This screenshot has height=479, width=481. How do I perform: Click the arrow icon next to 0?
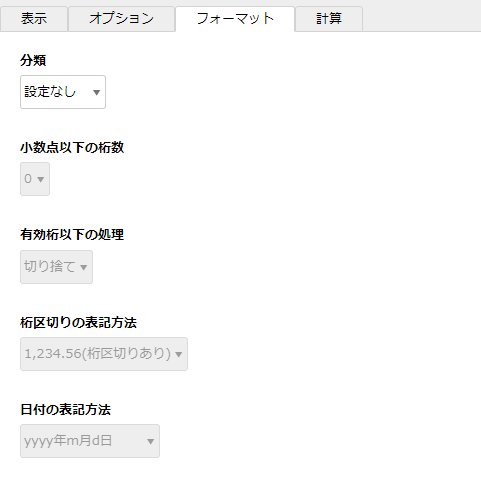pyautogui.click(x=41, y=179)
